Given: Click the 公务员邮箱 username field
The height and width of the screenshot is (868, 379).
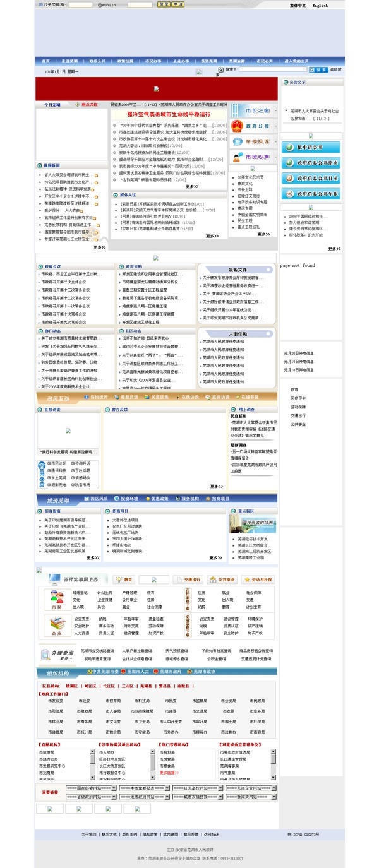Looking at the screenshot, I should pos(80,4).
